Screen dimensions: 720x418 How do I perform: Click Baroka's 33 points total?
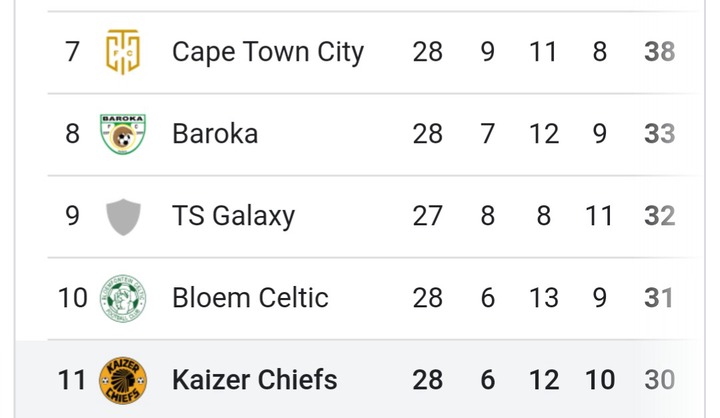(x=659, y=134)
